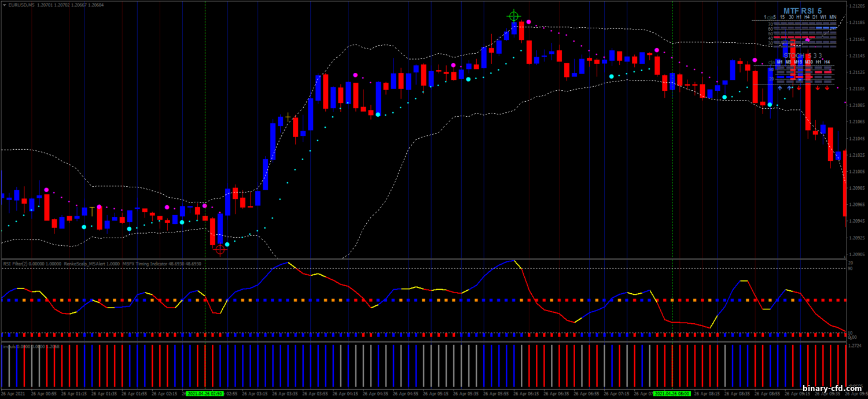Click the red down arrow under STOCH H1

click(818, 88)
